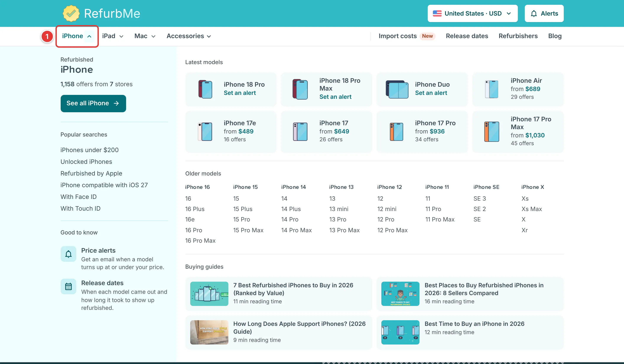Viewport: 624px width, 364px height.
Task: Set an alert for iPhone 18 Pro
Action: tap(239, 93)
